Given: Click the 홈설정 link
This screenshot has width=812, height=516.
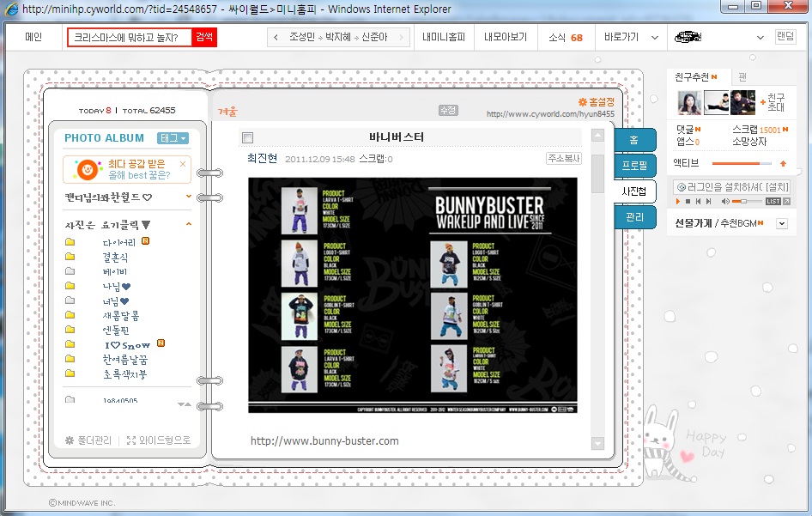Looking at the screenshot, I should (x=601, y=102).
